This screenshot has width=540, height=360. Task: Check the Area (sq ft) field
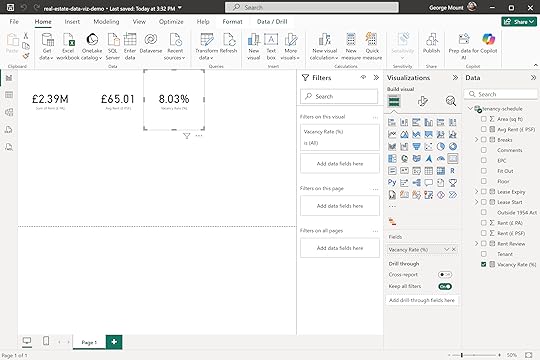tap(484, 119)
